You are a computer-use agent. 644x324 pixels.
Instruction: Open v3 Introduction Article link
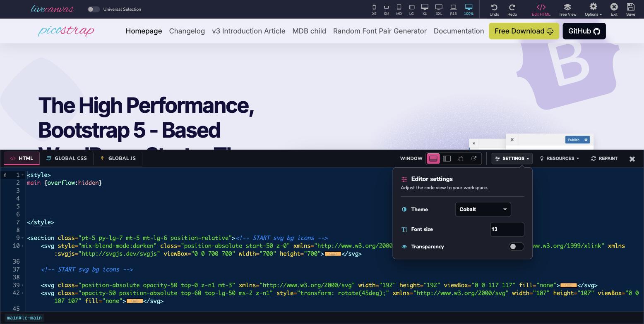248,31
